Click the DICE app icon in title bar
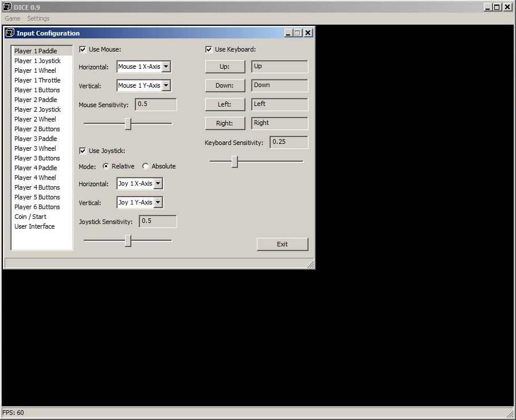Viewport: 516px width, 420px height. [7, 7]
